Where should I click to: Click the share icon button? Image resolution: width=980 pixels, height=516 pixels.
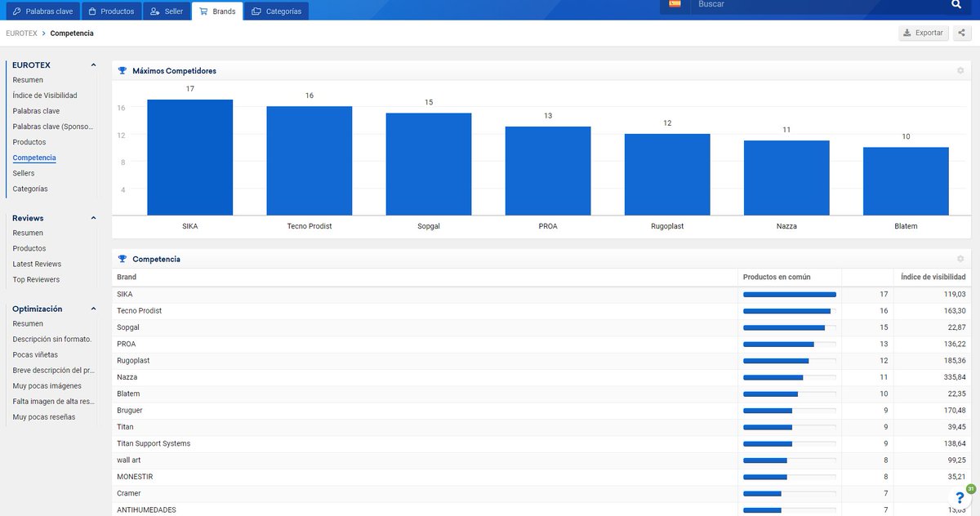(x=961, y=33)
